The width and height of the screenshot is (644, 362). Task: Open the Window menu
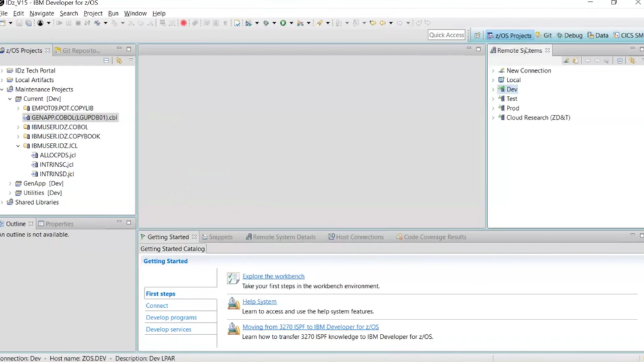click(135, 13)
